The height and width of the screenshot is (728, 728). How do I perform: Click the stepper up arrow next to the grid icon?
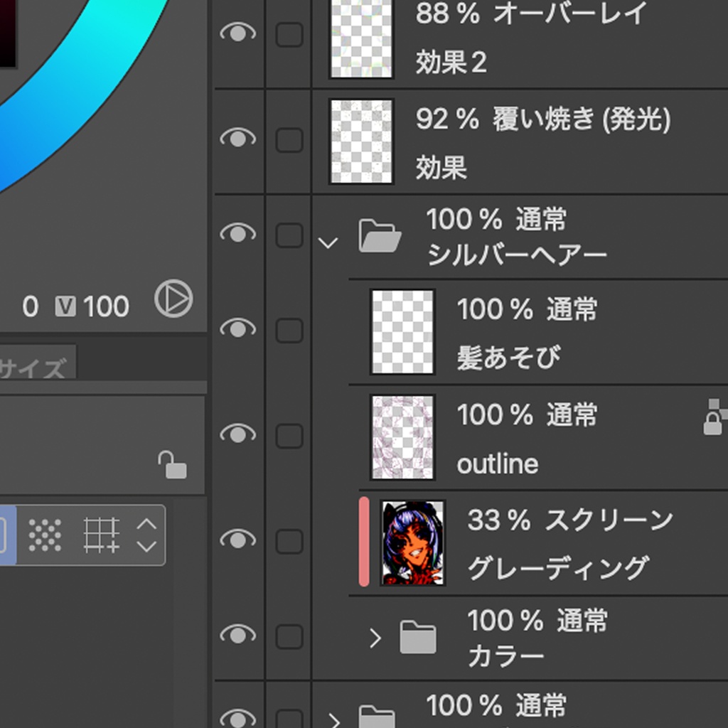[x=146, y=525]
